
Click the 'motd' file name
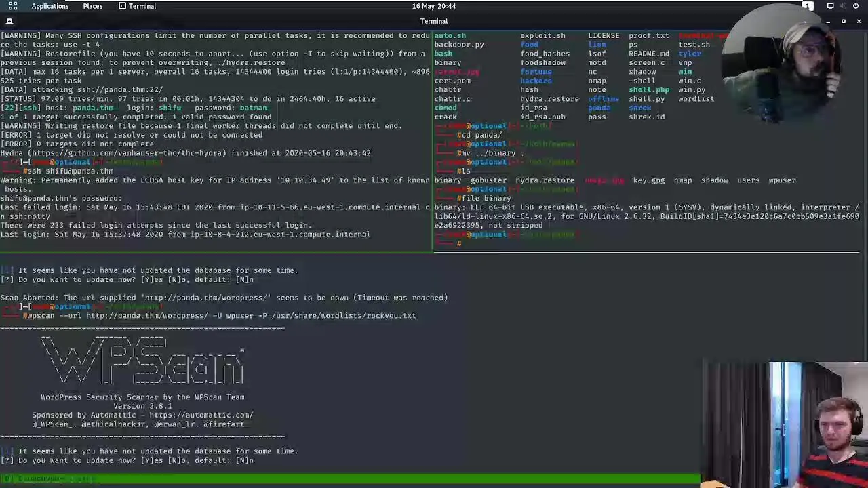tap(597, 62)
